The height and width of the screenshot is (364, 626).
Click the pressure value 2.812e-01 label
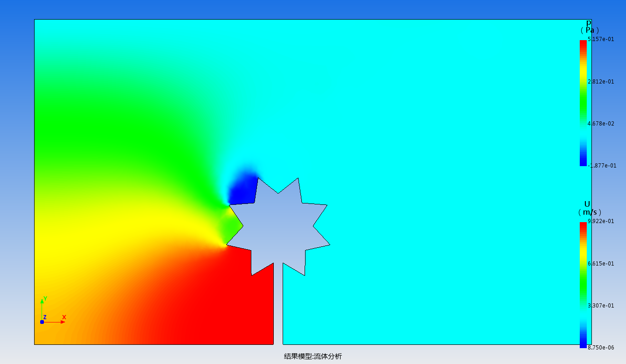point(601,81)
